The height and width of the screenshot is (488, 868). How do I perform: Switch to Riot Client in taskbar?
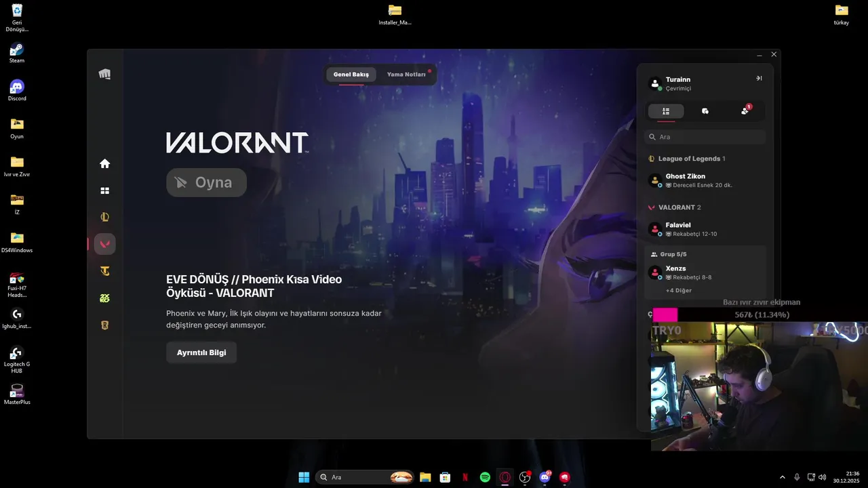564,477
